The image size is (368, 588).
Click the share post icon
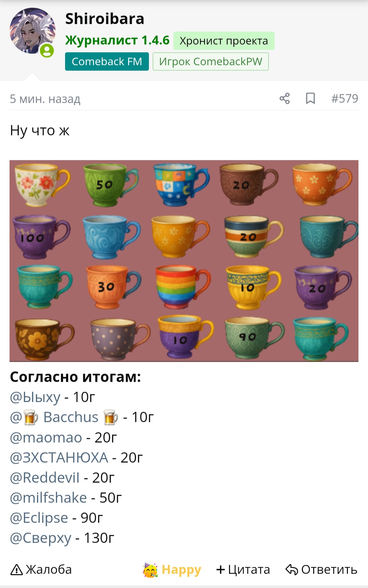point(285,99)
